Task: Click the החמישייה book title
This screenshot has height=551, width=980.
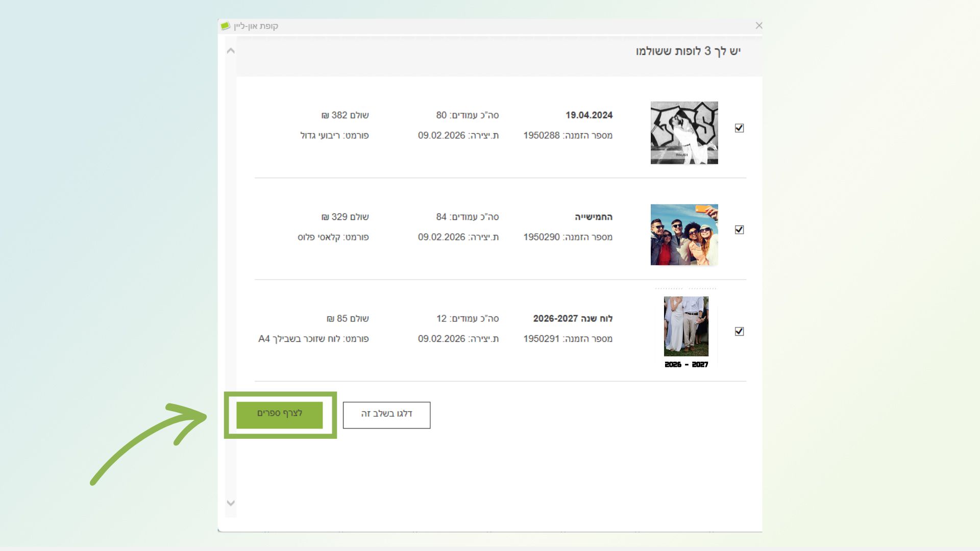Action: 593,217
